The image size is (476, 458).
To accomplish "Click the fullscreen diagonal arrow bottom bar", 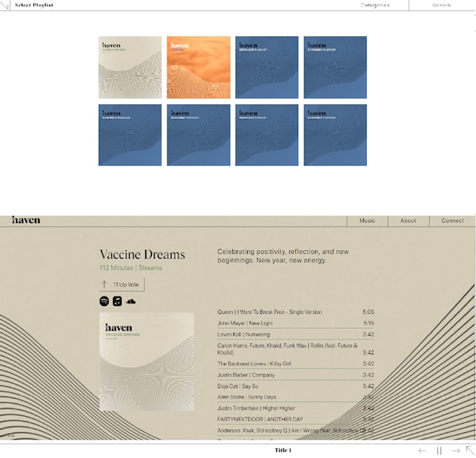I will pos(470,450).
